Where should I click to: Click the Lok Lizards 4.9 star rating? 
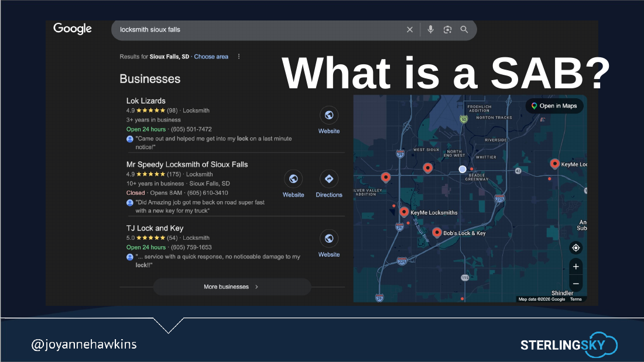[146, 111]
